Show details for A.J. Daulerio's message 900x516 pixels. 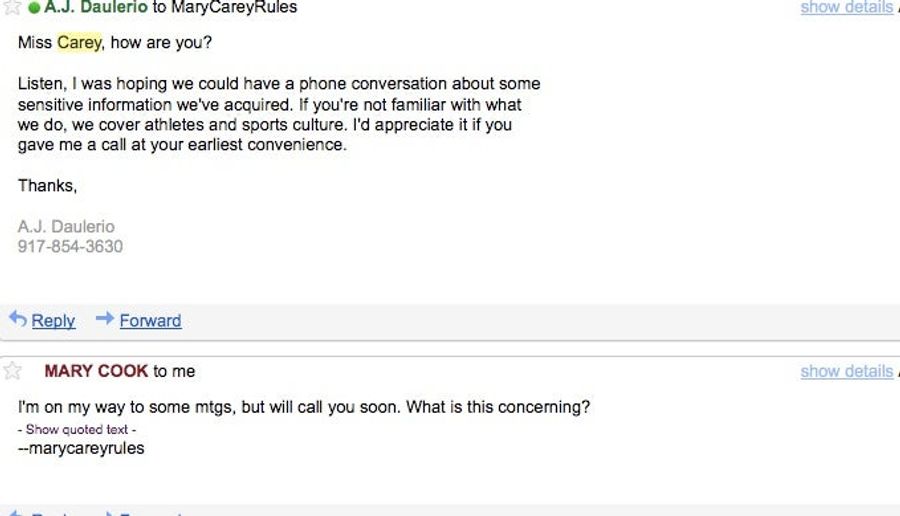coord(847,7)
